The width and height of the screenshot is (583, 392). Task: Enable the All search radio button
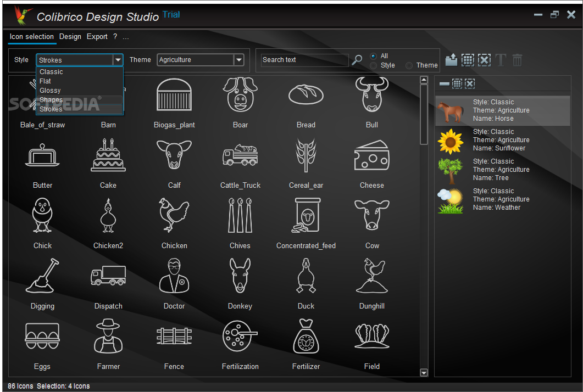point(373,56)
